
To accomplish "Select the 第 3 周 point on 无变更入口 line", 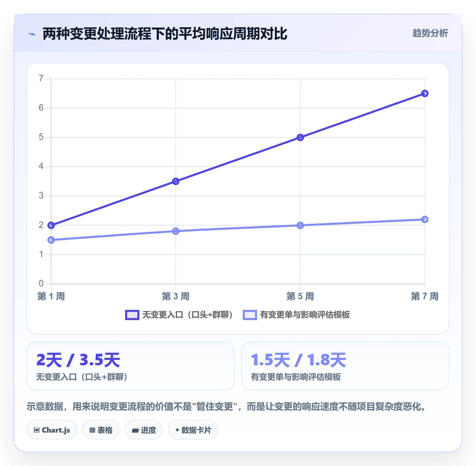I will pos(176,181).
